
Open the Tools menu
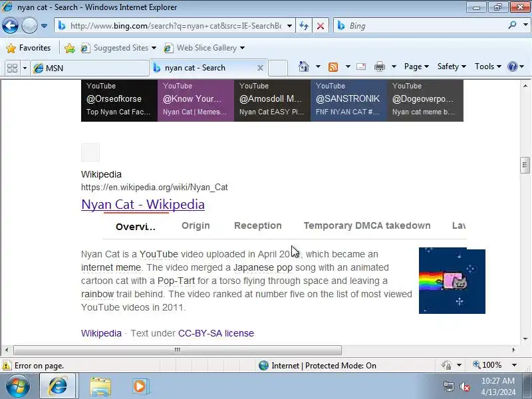(488, 66)
